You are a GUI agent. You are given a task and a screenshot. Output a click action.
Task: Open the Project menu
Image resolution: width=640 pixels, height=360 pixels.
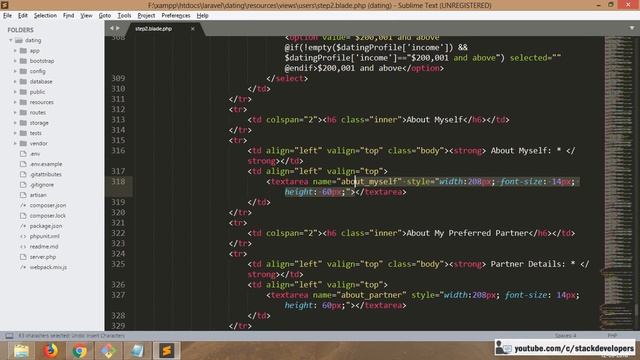pyautogui.click(x=146, y=16)
